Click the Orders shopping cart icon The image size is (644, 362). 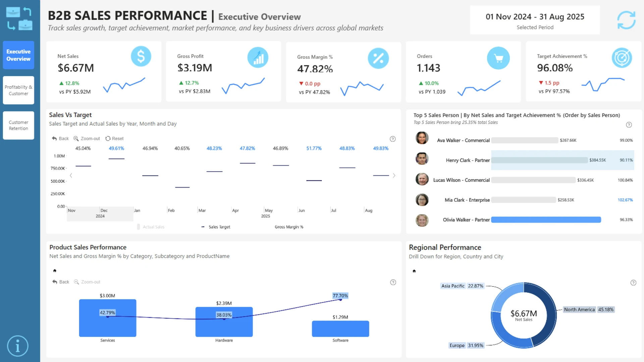tap(498, 58)
